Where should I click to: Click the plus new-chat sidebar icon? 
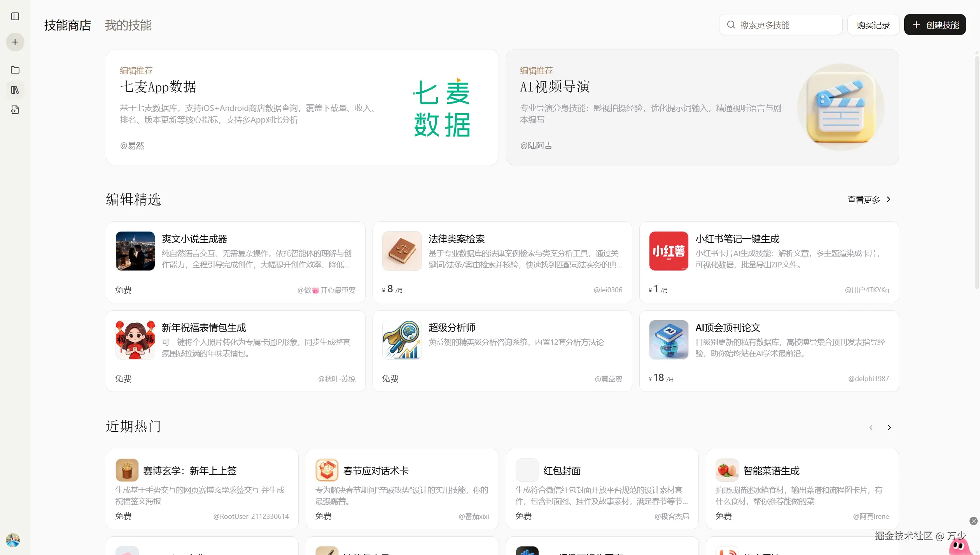[x=15, y=42]
